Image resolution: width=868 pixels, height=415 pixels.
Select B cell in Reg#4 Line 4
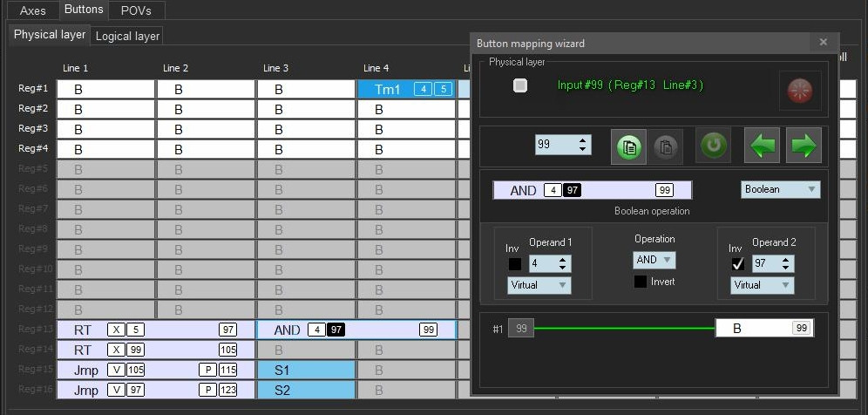[406, 150]
